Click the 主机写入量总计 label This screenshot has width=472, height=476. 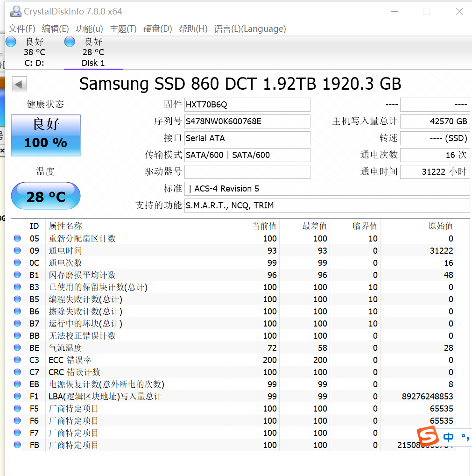coord(365,121)
